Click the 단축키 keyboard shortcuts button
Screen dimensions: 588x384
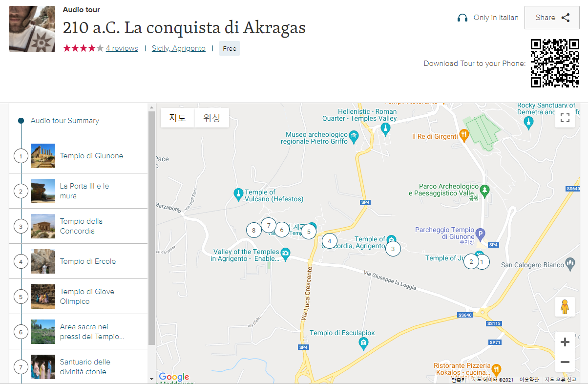pyautogui.click(x=458, y=380)
